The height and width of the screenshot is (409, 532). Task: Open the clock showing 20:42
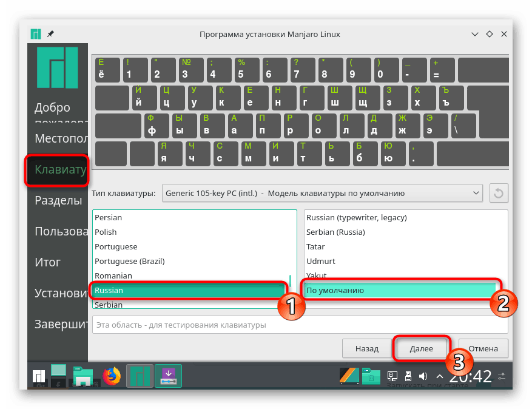pos(470,376)
